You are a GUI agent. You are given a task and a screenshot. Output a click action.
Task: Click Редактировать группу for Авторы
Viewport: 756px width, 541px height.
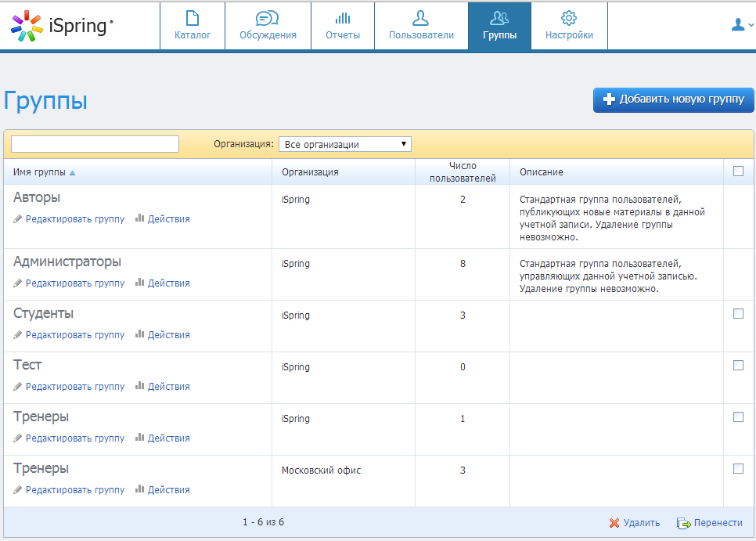74,219
